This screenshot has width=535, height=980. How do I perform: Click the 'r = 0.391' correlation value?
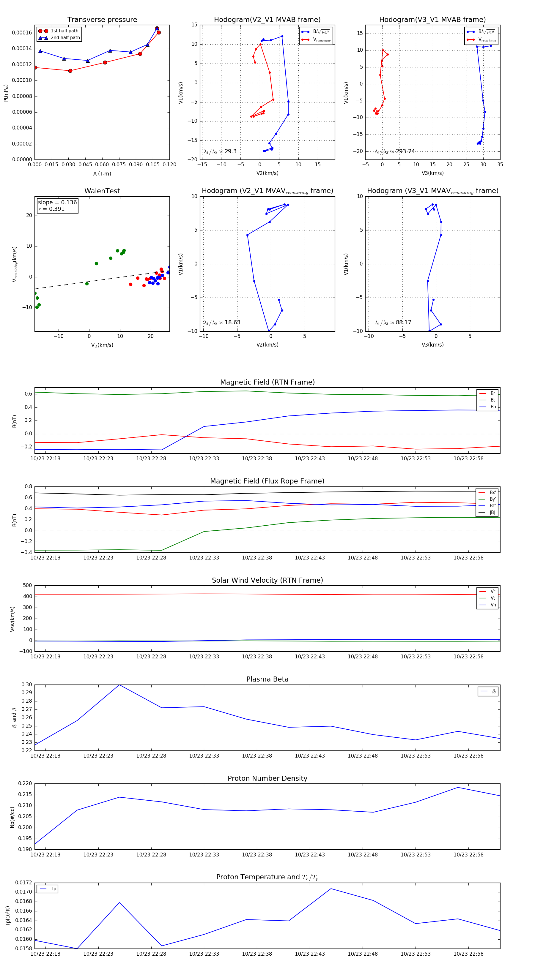click(51, 209)
